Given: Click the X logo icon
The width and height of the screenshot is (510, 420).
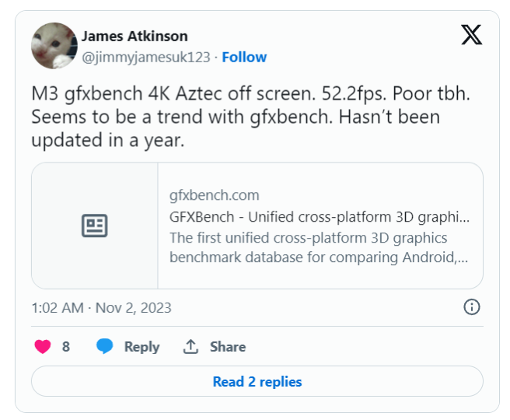Looking at the screenshot, I should [471, 35].
